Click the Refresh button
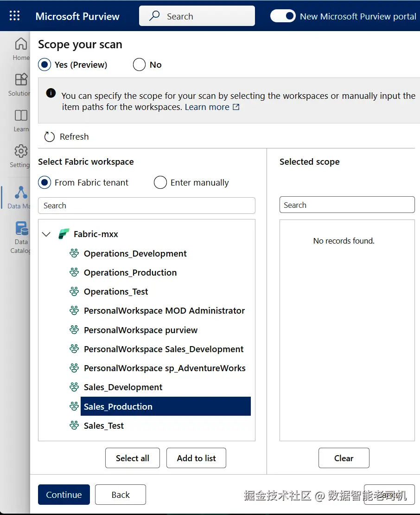 (x=67, y=136)
